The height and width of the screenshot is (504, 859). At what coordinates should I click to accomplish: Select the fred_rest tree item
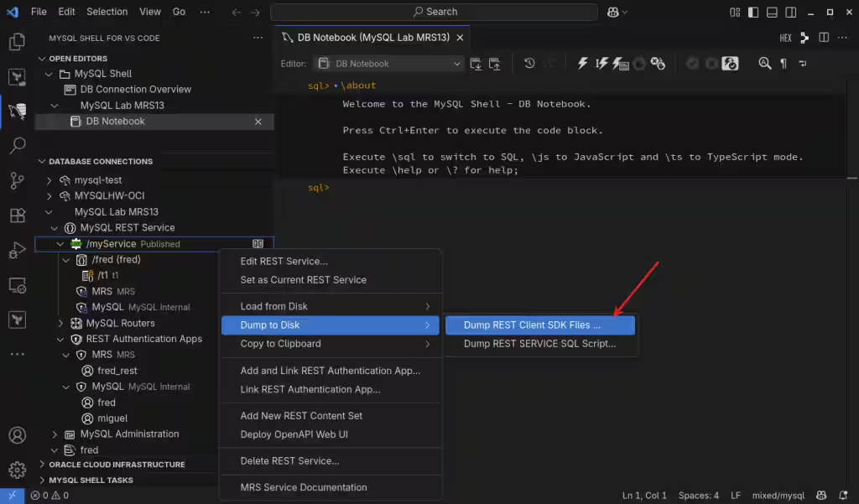tap(117, 371)
